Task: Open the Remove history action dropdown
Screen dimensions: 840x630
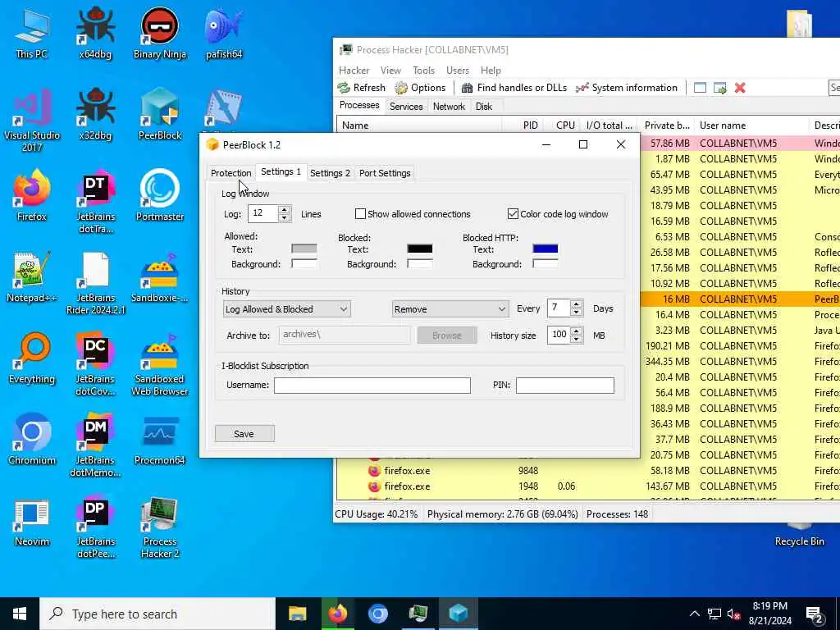Action: pyautogui.click(x=450, y=309)
